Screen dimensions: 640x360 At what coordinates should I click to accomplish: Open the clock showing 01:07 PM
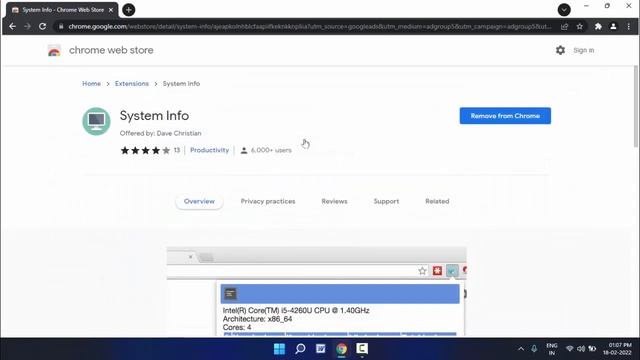coord(618,349)
